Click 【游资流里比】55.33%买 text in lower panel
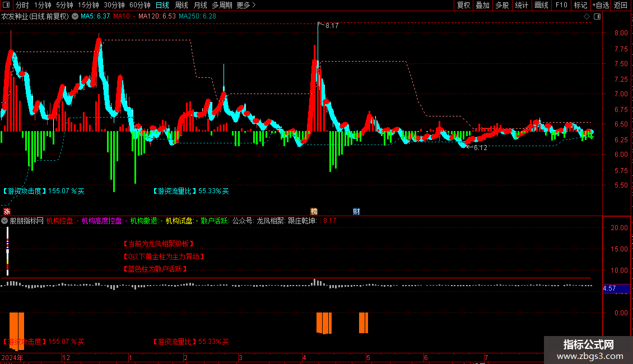This screenshot has width=633, height=364. point(190,342)
